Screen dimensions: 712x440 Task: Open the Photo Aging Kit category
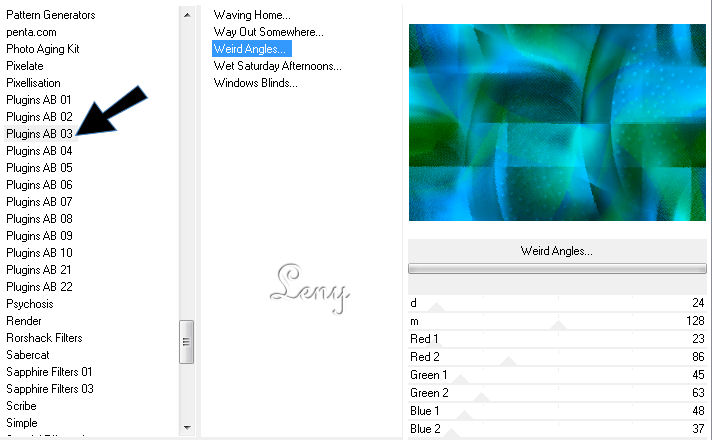click(43, 49)
